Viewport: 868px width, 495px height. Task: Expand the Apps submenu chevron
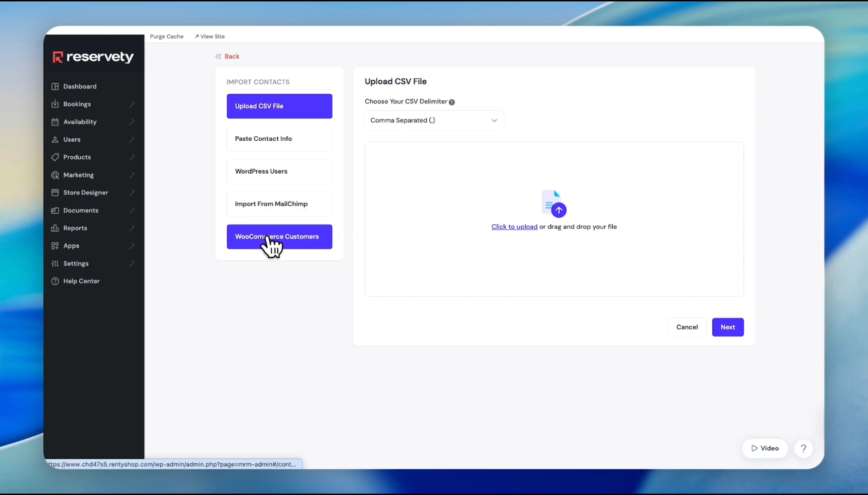132,246
